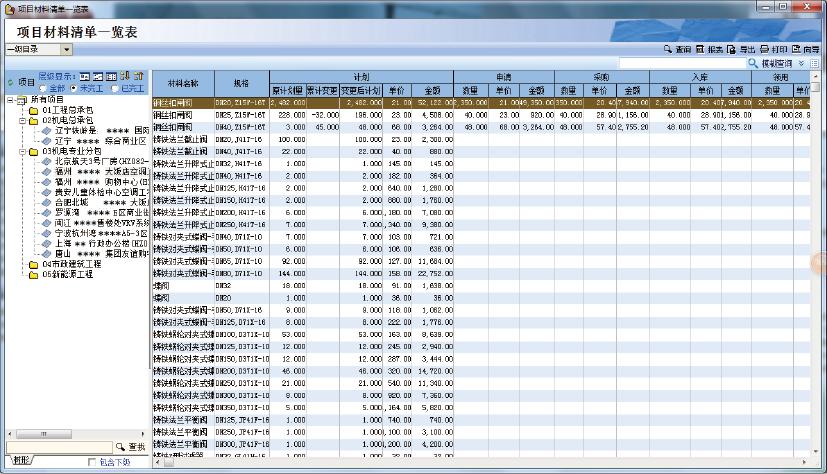827x474 pixels.
Task: Click the green 项目 refresh icon
Action: pos(10,81)
